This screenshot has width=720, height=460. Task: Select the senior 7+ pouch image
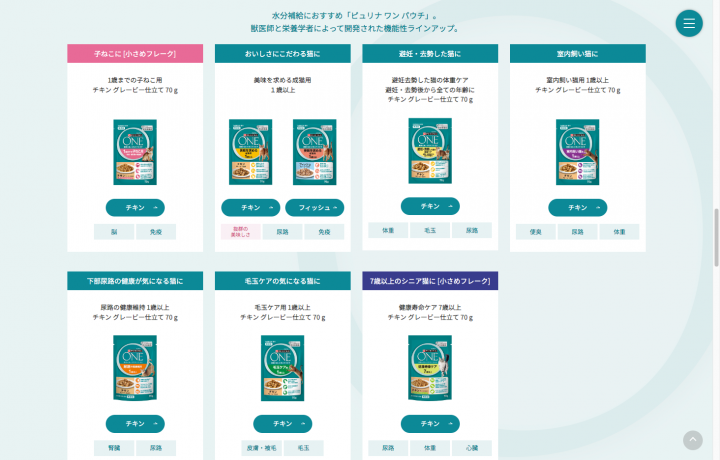[x=430, y=368]
